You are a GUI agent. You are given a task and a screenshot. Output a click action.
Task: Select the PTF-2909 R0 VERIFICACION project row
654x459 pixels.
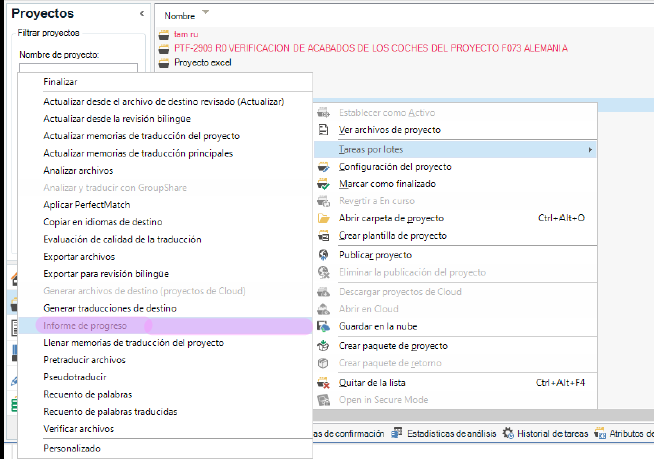click(x=405, y=48)
